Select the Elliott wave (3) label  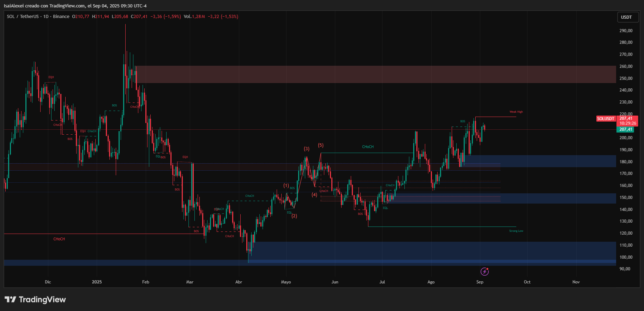click(x=307, y=149)
